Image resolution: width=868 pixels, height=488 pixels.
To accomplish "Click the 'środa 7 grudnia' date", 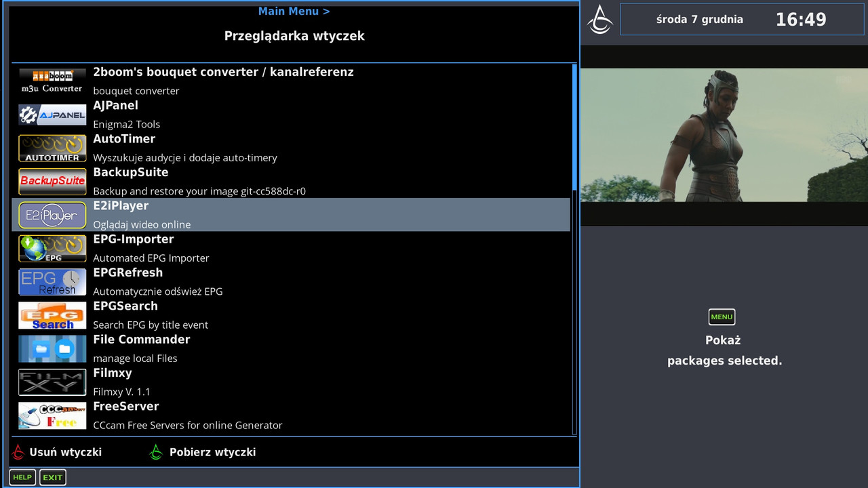I will point(700,19).
